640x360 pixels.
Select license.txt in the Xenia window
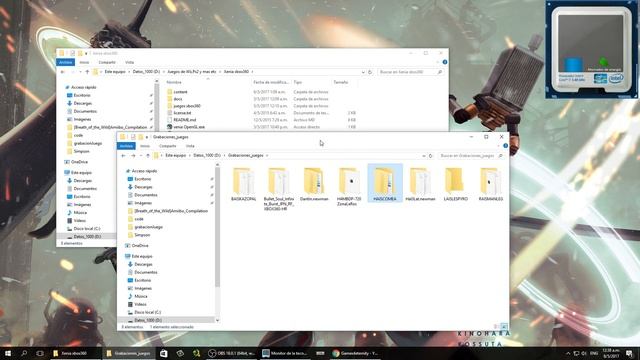point(179,113)
